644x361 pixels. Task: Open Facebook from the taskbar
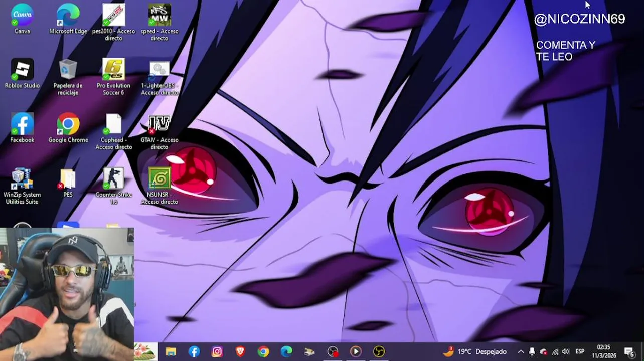tap(194, 351)
